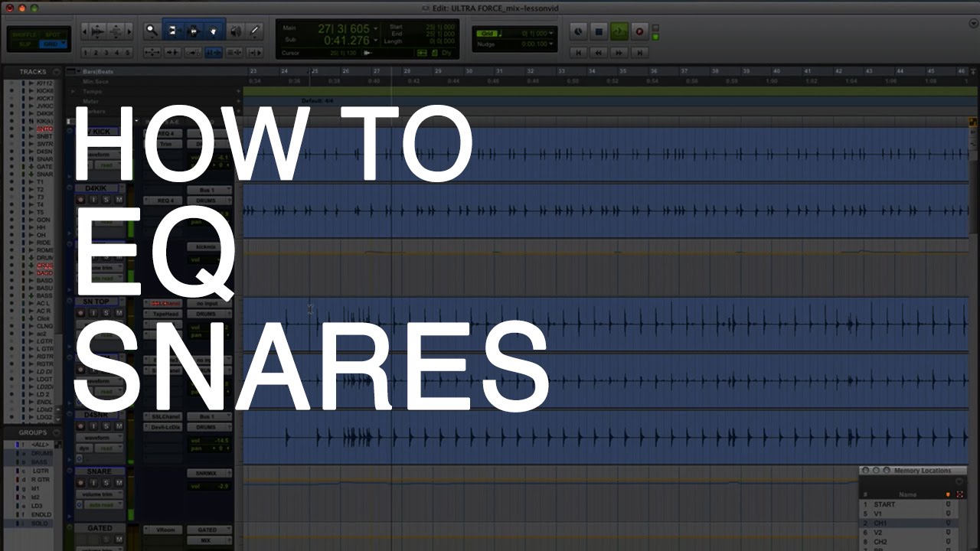Mute the SNARE track
This screenshot has width=980, height=551.
pos(119,483)
